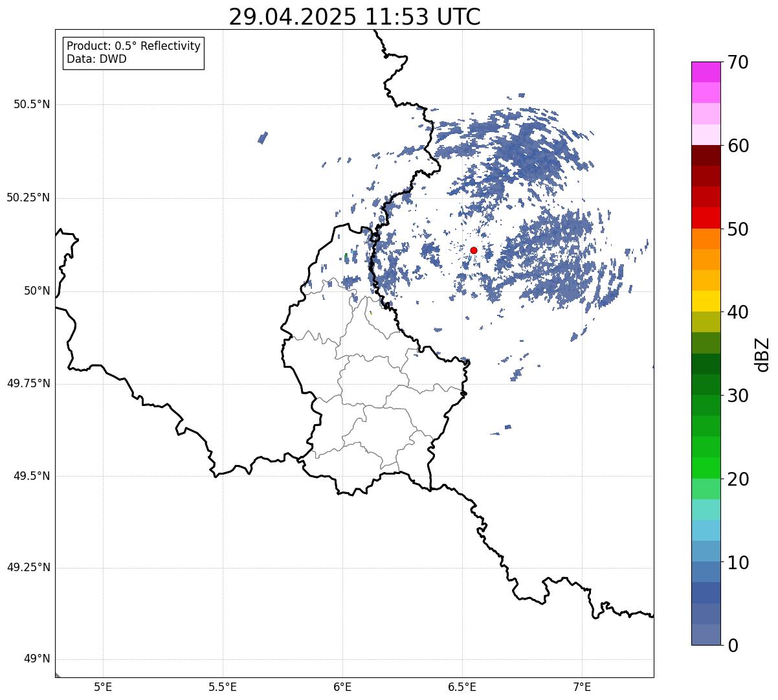Click the dark maroon colorbar segment below 60
This screenshot has width=778, height=700.
[706, 155]
